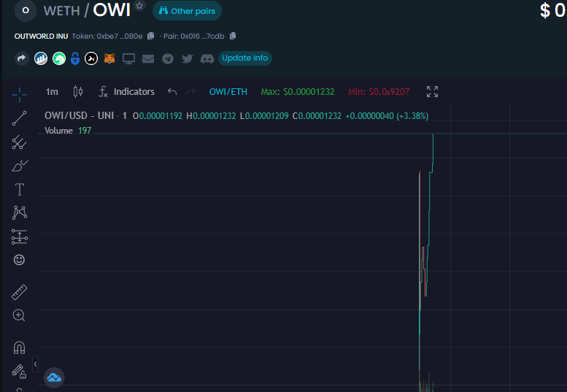Add OWI pair to favorites star

point(139,5)
